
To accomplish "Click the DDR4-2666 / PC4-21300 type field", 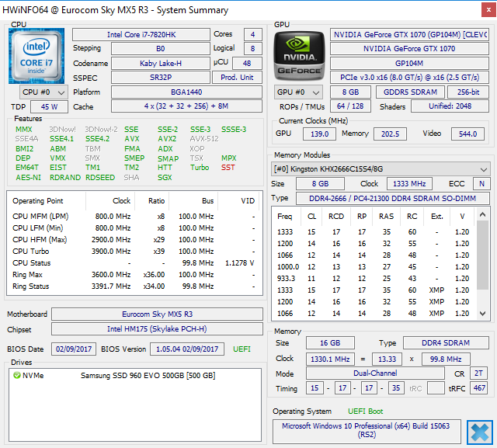I will pyautogui.click(x=392, y=199).
